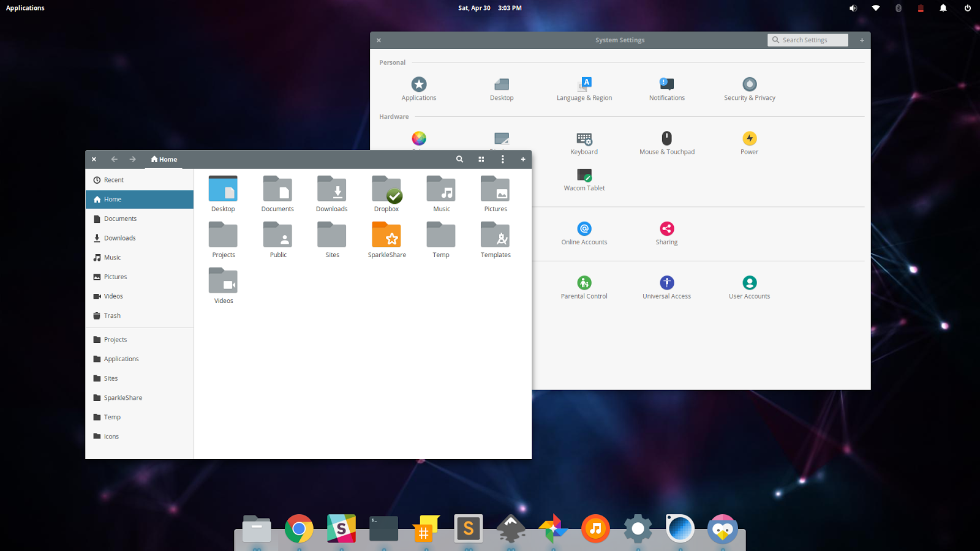Toggle the file manager grid view
Viewport: 980px width, 551px height.
[x=481, y=159]
